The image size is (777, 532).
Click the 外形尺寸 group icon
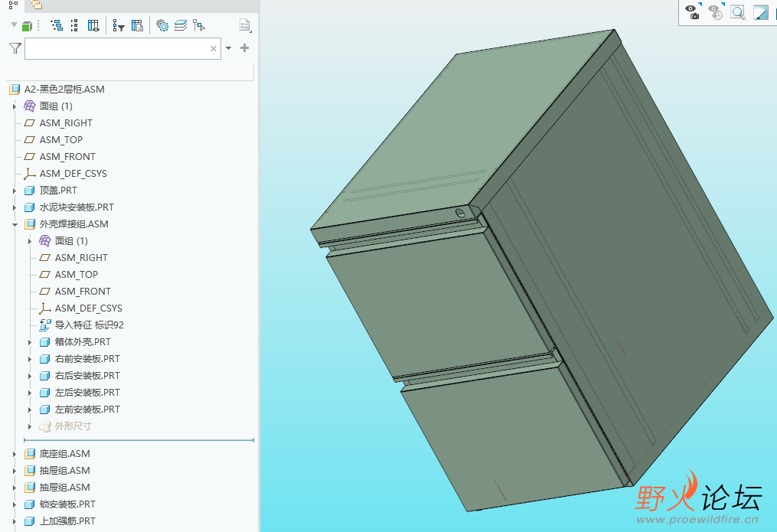coord(45,426)
